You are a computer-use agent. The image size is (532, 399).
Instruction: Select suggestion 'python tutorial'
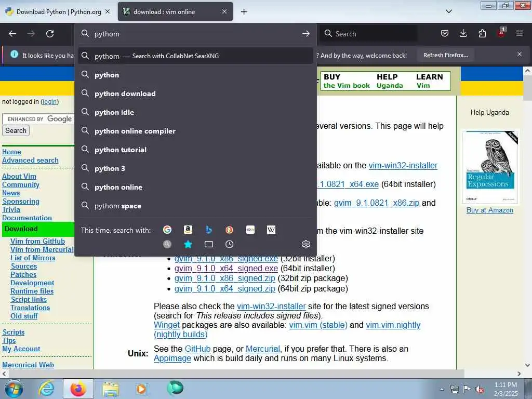point(195,150)
